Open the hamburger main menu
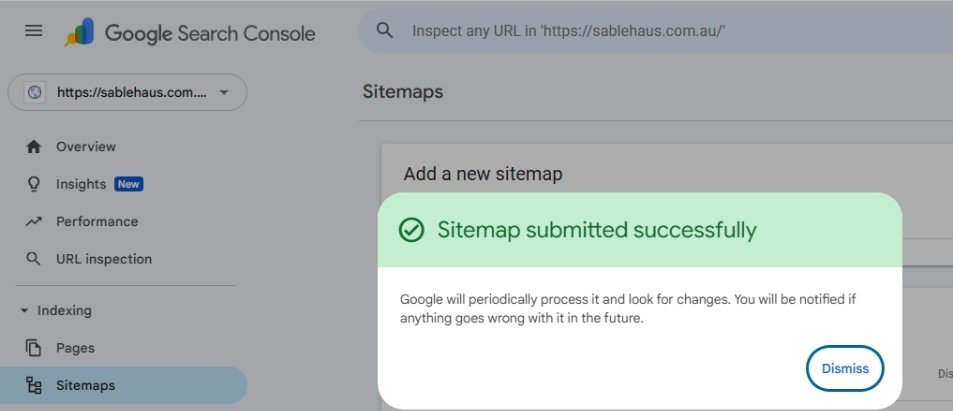 click(33, 30)
